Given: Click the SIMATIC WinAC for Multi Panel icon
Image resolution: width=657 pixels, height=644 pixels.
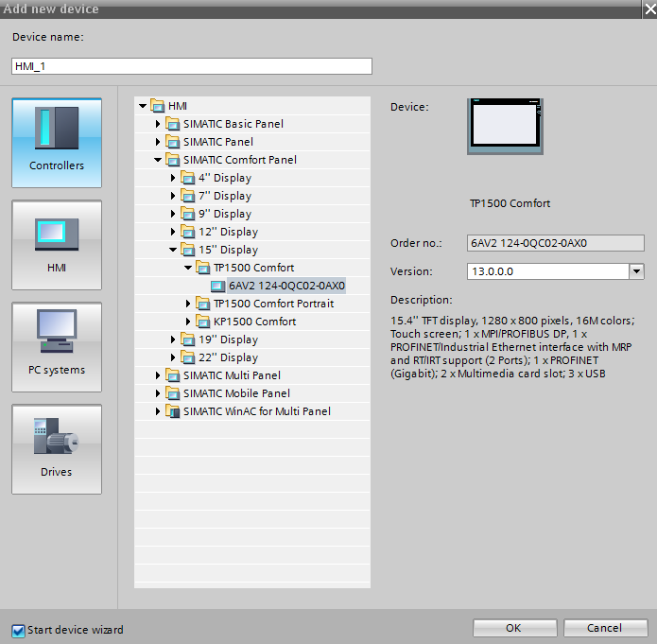Looking at the screenshot, I should (x=173, y=411).
